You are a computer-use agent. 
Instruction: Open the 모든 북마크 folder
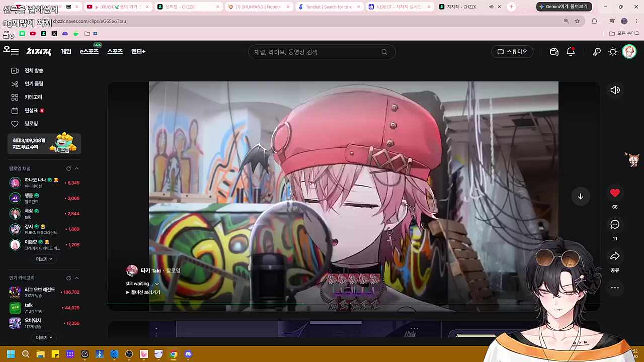click(x=624, y=34)
